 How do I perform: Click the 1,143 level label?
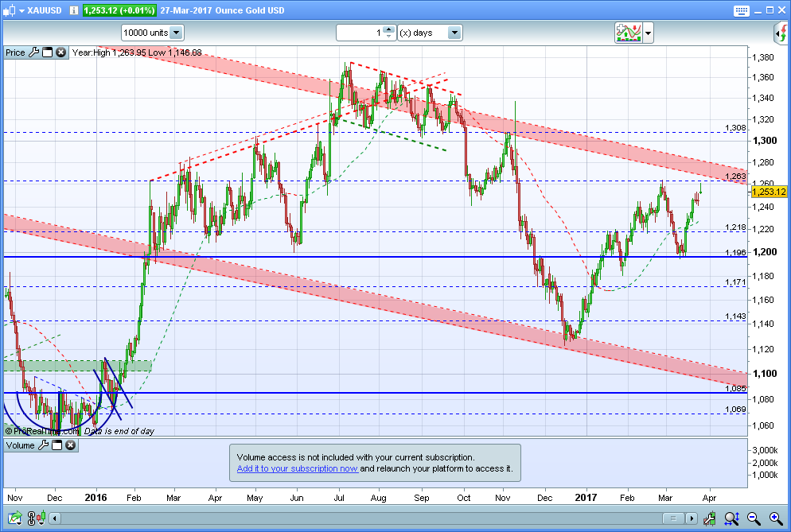pos(735,316)
